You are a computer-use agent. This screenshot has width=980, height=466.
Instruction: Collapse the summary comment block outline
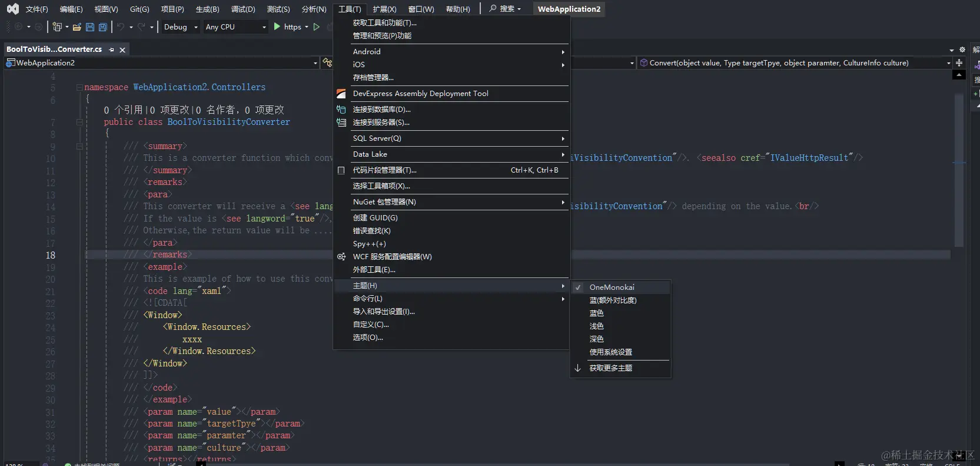pos(79,146)
